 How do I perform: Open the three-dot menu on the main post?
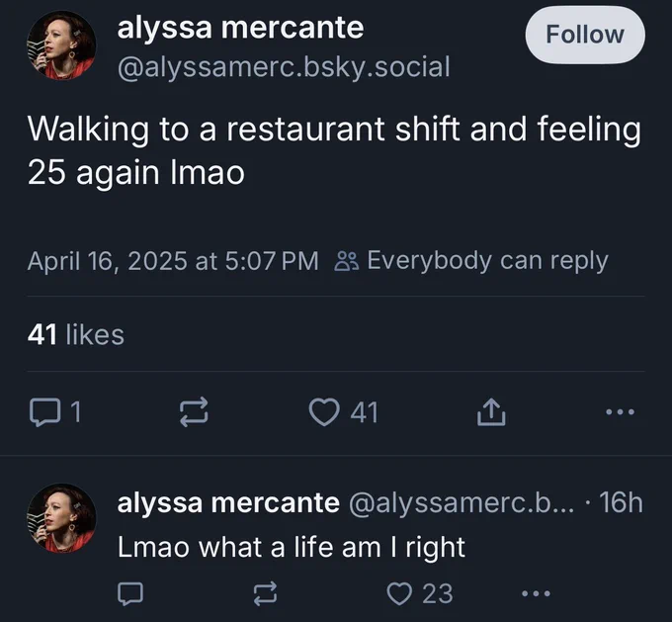point(621,412)
